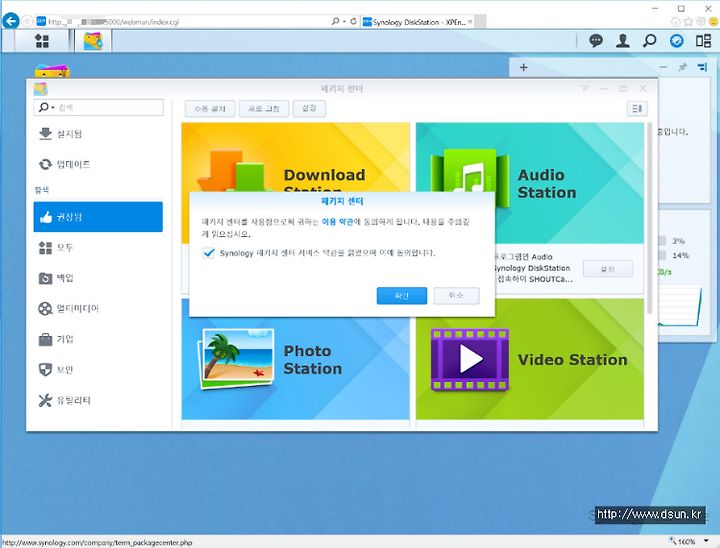
Task: Click the Photo Station title text
Action: point(313,360)
